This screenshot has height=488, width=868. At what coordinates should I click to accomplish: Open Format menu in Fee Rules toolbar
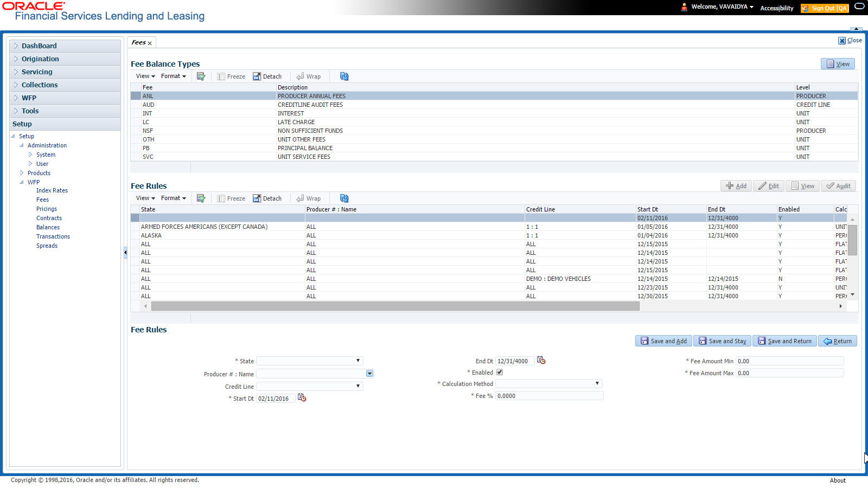point(174,198)
